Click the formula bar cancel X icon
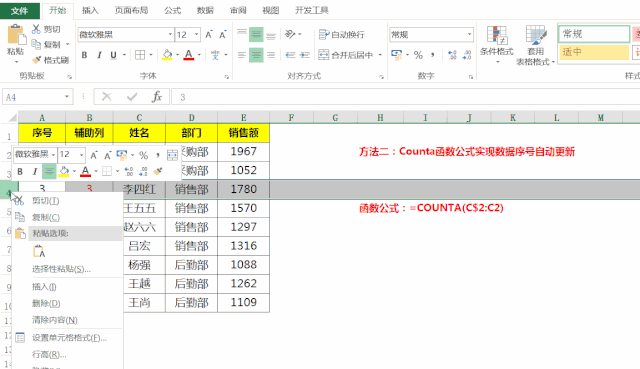The width and height of the screenshot is (640, 369). (107, 97)
